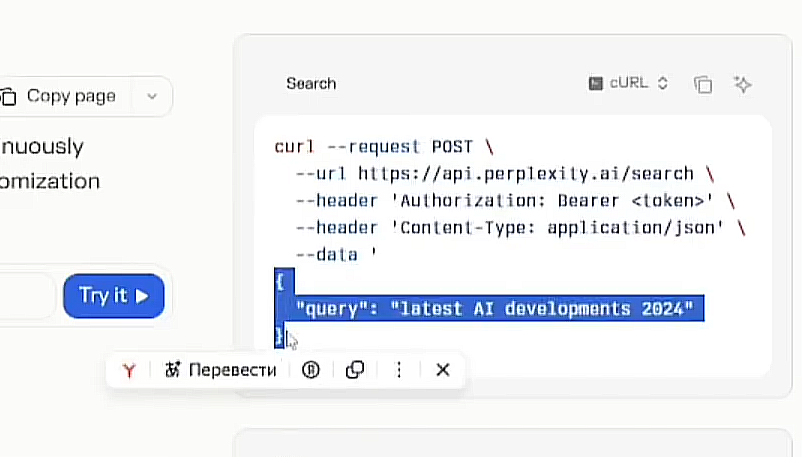Click the translate icon beside Перевести
This screenshot has width=802, height=457.
[x=171, y=370]
